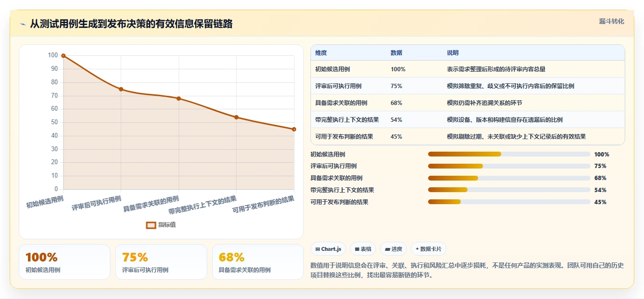Screen dimensions: 644x299
Task: Click the 100% 初始候选用例 stat card
Action: click(x=65, y=262)
